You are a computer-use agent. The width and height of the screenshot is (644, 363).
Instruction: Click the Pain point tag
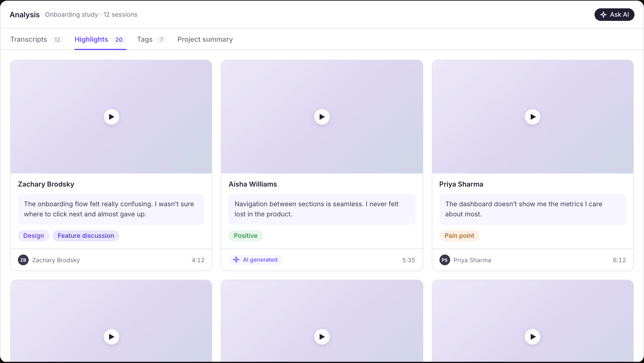[459, 236]
